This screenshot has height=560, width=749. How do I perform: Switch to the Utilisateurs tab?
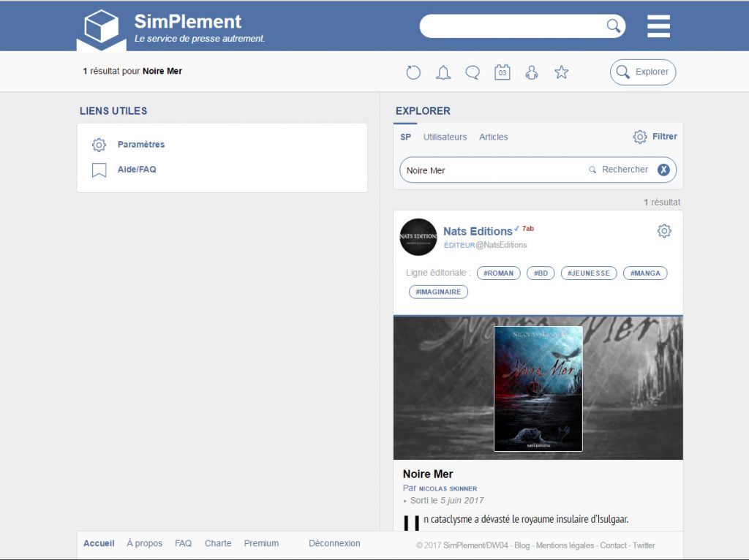tap(445, 137)
